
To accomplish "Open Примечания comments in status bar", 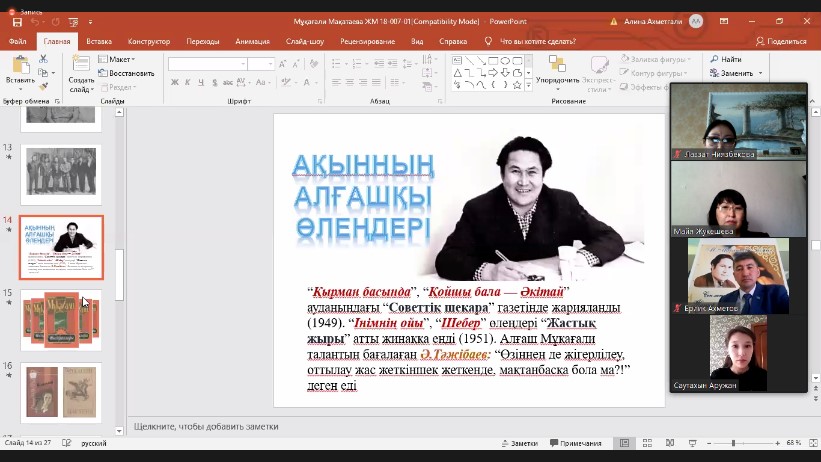I will coord(576,443).
